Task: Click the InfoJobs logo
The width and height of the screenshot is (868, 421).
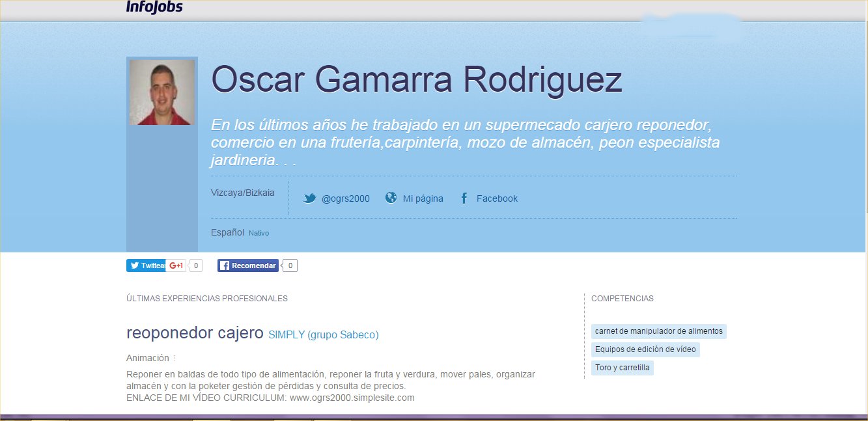Action: (x=154, y=7)
